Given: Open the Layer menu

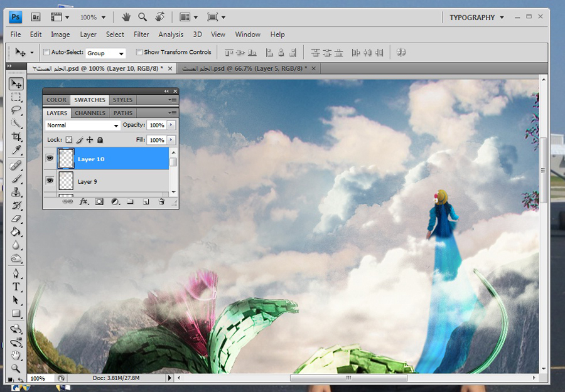Looking at the screenshot, I should point(88,34).
